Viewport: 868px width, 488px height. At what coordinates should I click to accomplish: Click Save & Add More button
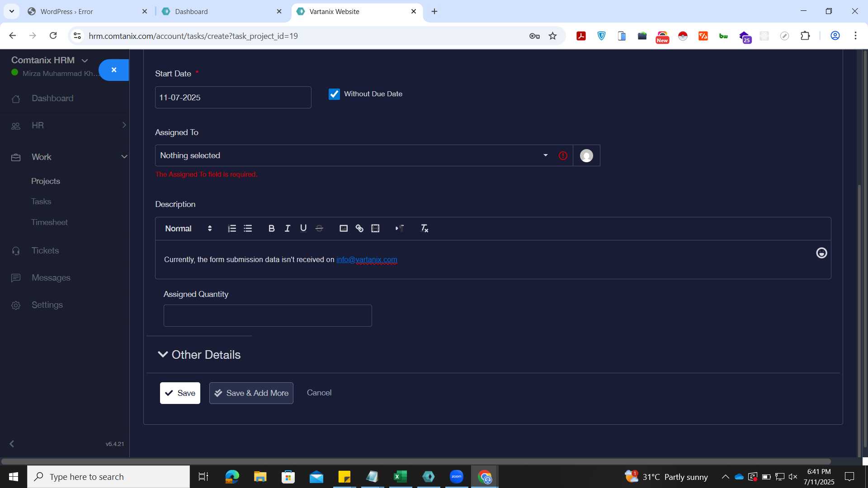[251, 393]
